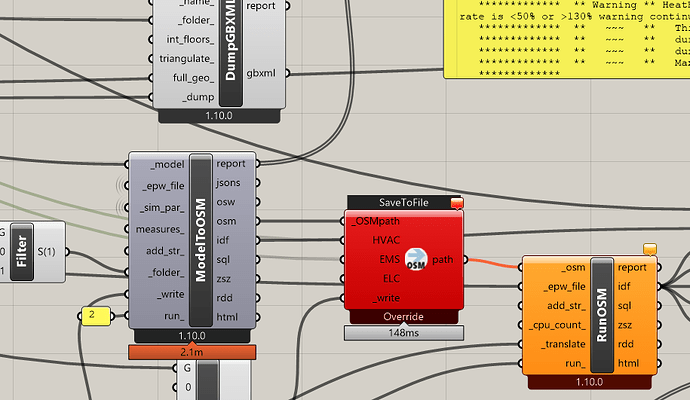Click the _write input on ModelToOSM

point(170,294)
